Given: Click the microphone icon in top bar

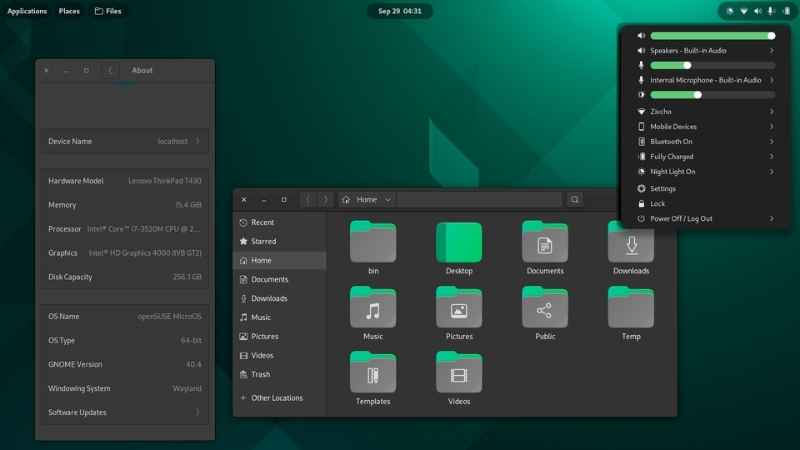Looking at the screenshot, I should (x=771, y=11).
